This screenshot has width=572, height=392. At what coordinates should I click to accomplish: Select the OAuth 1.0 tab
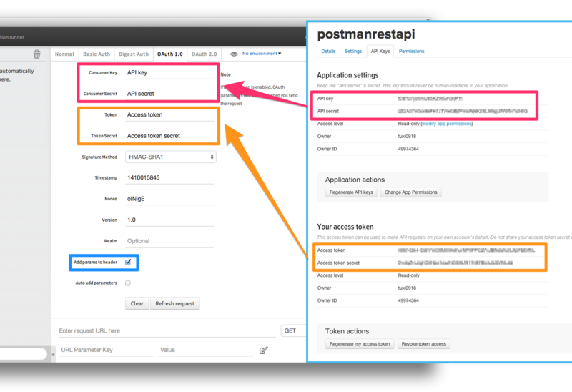[170, 54]
